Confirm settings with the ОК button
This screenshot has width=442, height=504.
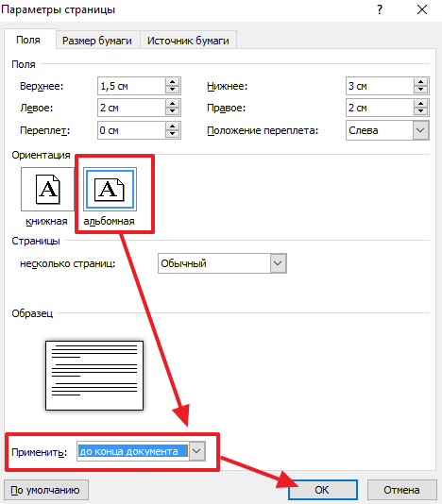pos(323,490)
